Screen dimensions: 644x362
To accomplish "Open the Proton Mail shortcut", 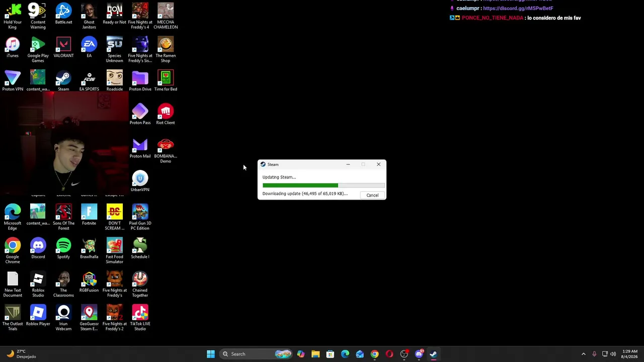I will click(140, 148).
